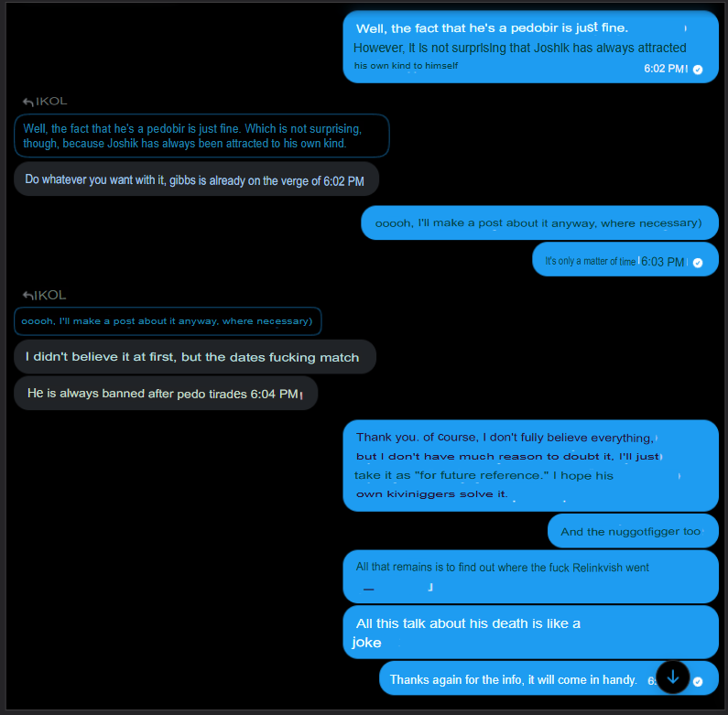
Task: Click the first IKOL sender name
Action: pos(51,102)
